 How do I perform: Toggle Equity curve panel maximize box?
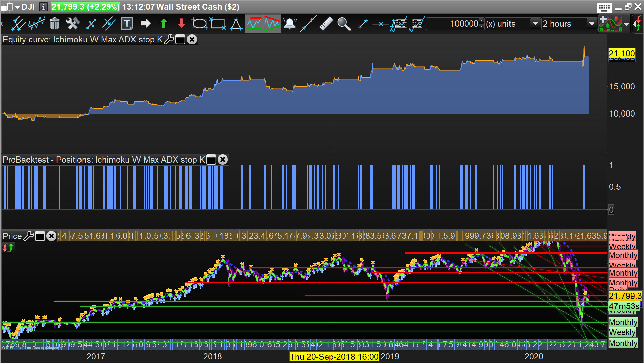click(180, 40)
